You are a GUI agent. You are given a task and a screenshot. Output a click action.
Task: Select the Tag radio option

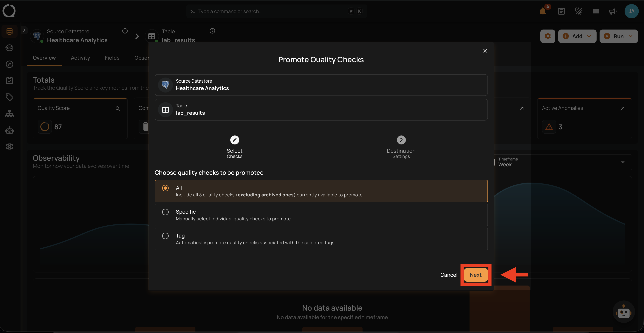coord(165,236)
